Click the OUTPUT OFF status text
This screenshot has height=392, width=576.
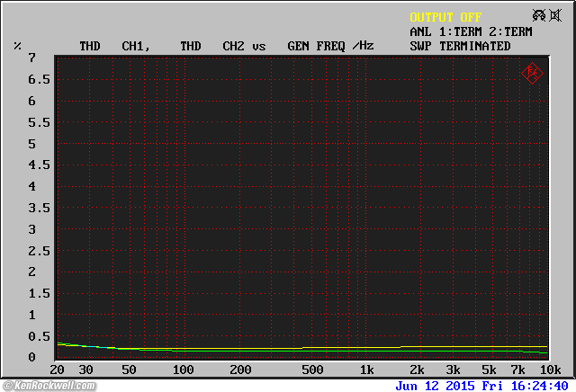pyautogui.click(x=445, y=17)
